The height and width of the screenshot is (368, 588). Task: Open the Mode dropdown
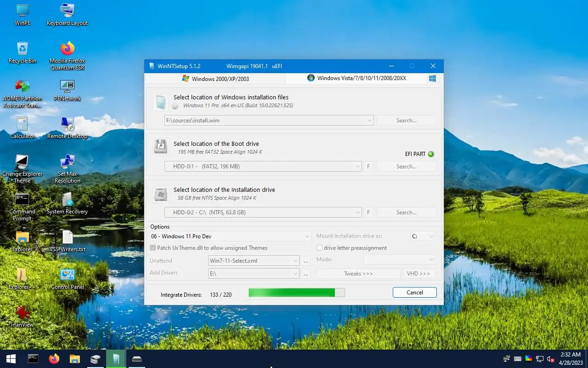400,259
